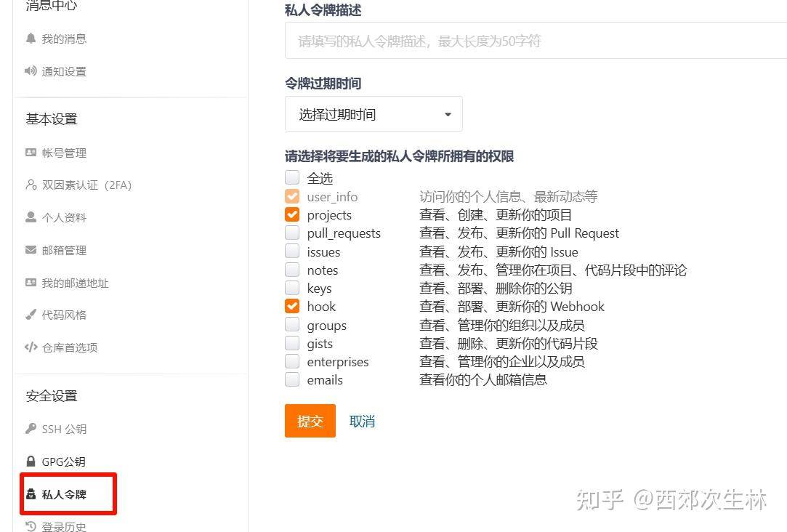Open 我的邮递地址 page

(x=75, y=283)
